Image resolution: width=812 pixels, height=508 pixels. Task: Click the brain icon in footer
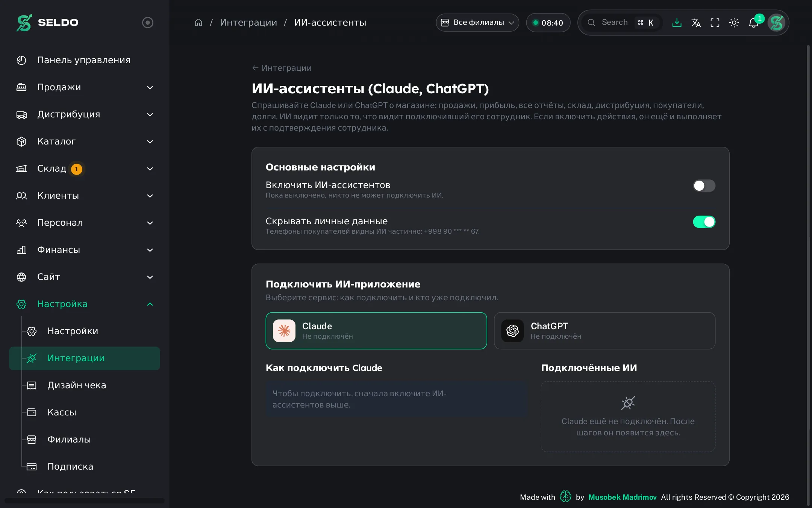(565, 496)
